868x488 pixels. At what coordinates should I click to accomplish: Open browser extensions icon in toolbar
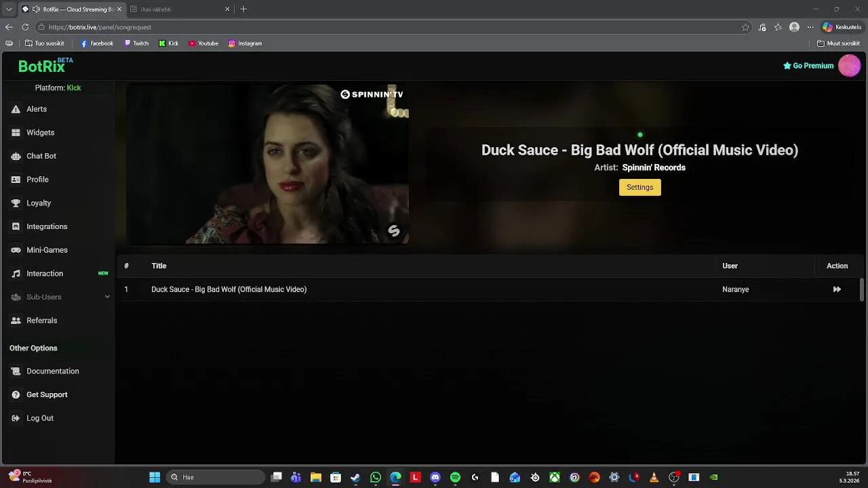(762, 27)
